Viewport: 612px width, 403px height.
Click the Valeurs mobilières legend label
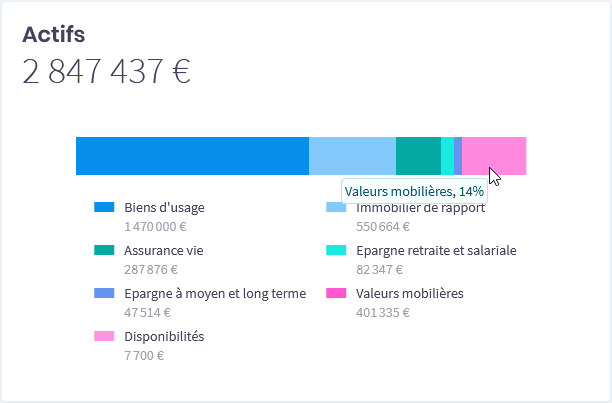click(x=410, y=294)
